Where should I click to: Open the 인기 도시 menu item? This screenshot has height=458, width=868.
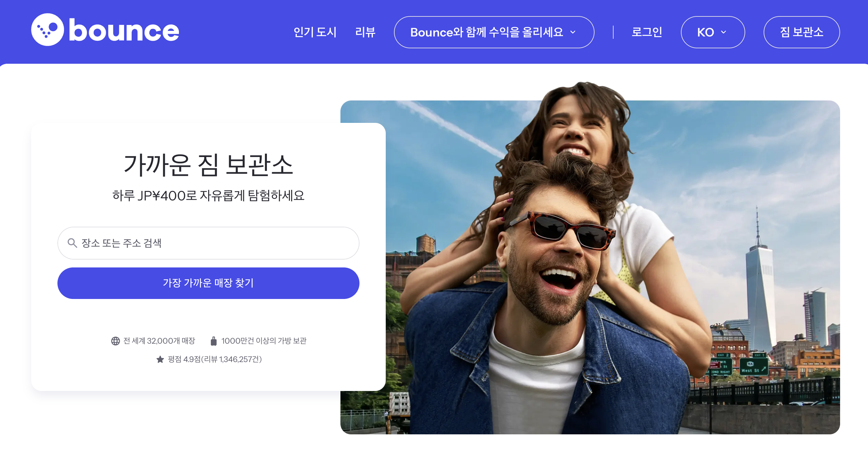click(x=315, y=33)
